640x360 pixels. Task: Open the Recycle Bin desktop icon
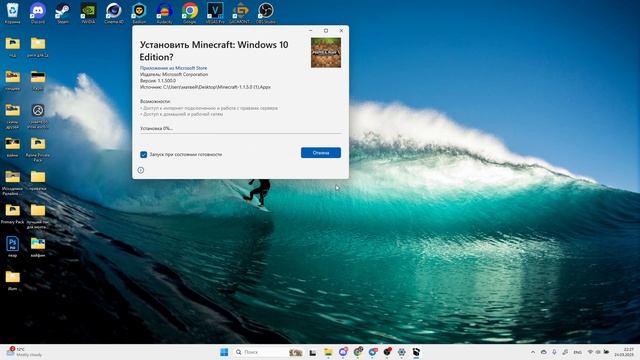pos(13,12)
